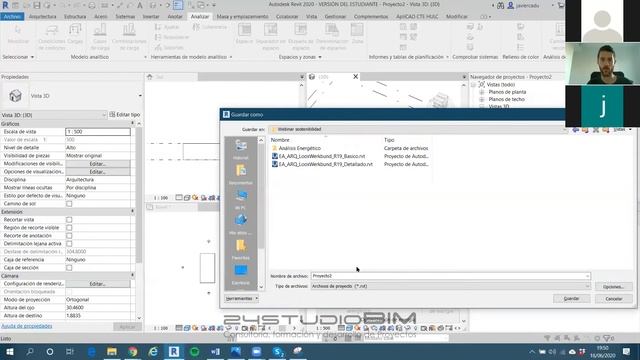Click the Cancelar button in the dialog
The image size is (640, 360).
tap(613, 299)
